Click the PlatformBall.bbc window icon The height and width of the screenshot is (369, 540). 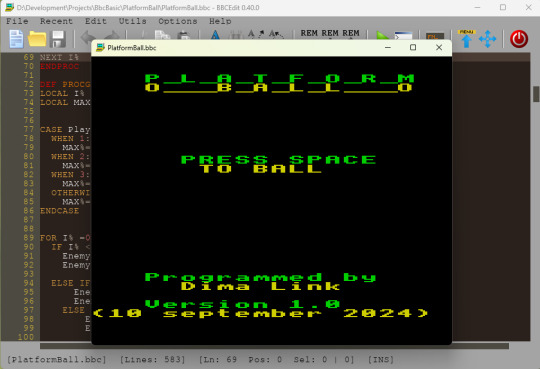click(100, 48)
